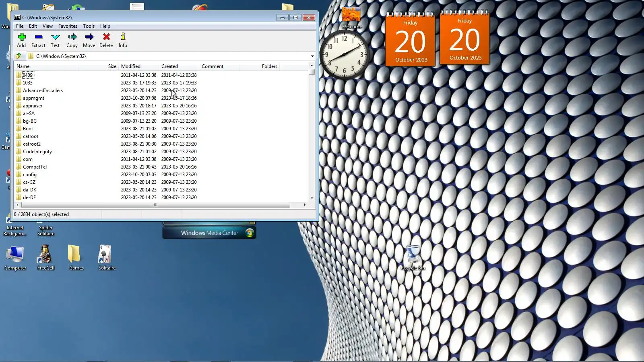The width and height of the screenshot is (644, 362).
Task: Select the bg-BG folder
Action: click(x=29, y=121)
